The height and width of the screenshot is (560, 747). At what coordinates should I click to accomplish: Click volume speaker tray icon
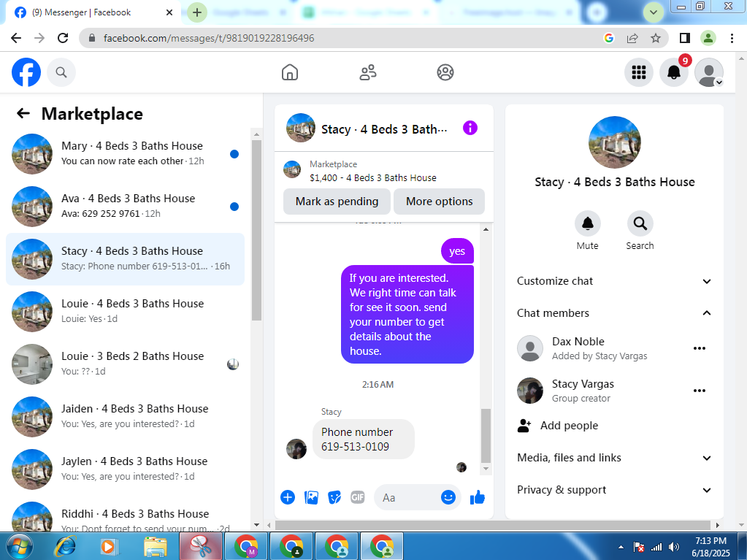[674, 547]
